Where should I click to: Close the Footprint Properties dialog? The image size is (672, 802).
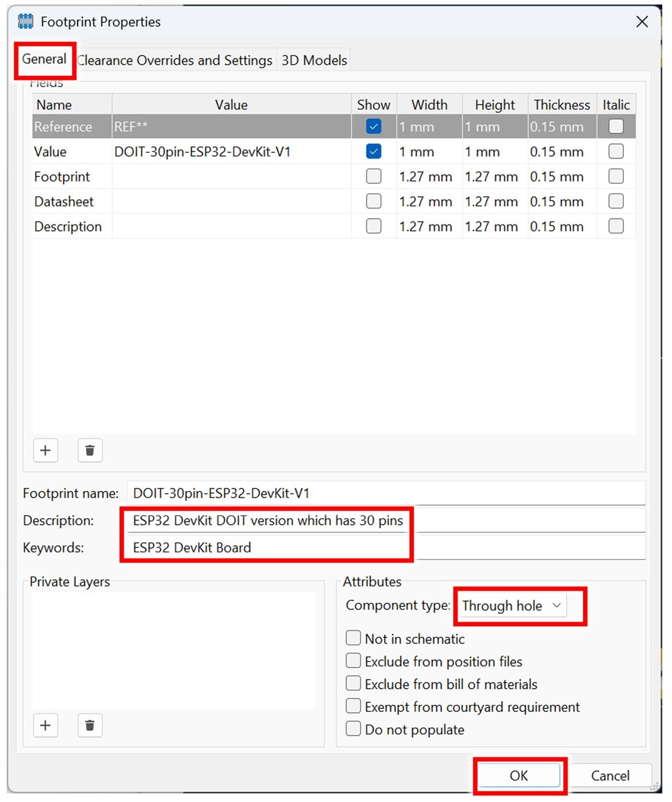tap(642, 22)
